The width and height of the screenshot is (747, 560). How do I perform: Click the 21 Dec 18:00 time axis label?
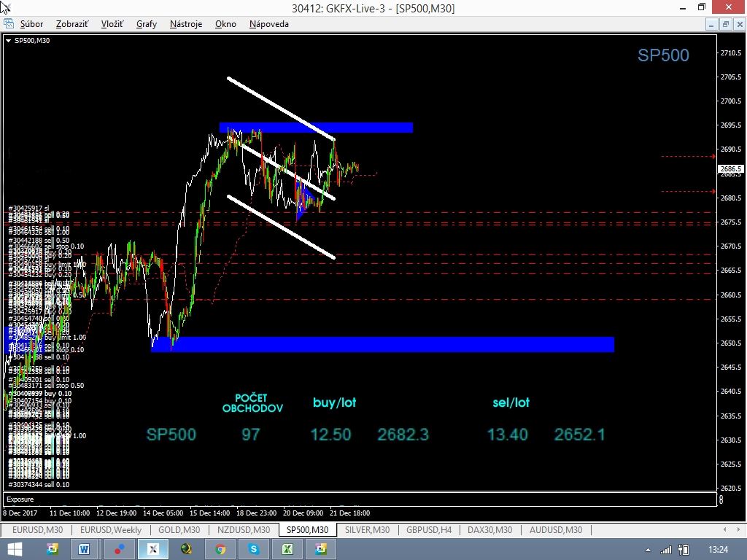(x=349, y=513)
